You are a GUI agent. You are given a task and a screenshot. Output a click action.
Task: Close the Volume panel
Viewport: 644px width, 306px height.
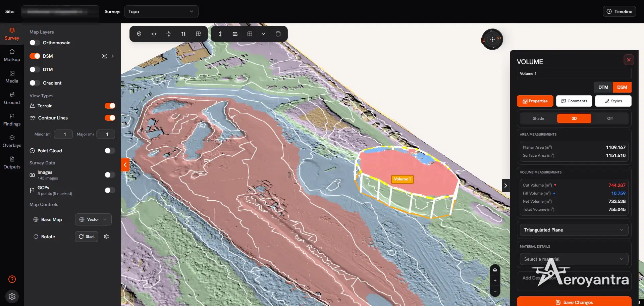pyautogui.click(x=629, y=60)
